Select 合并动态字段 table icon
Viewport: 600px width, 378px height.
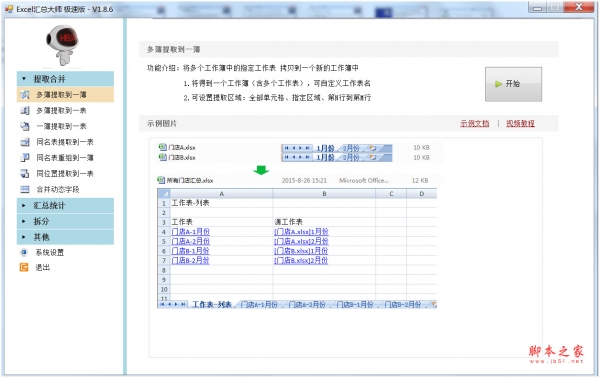[25, 189]
